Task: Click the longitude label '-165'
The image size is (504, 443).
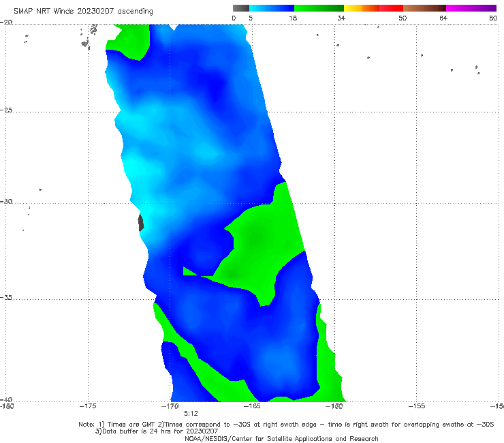Action: 252,406
